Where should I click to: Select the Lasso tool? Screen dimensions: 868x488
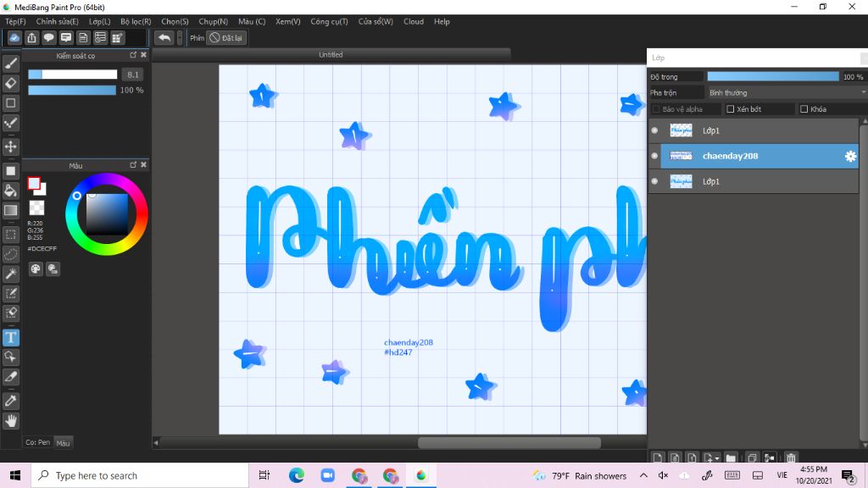[10, 254]
